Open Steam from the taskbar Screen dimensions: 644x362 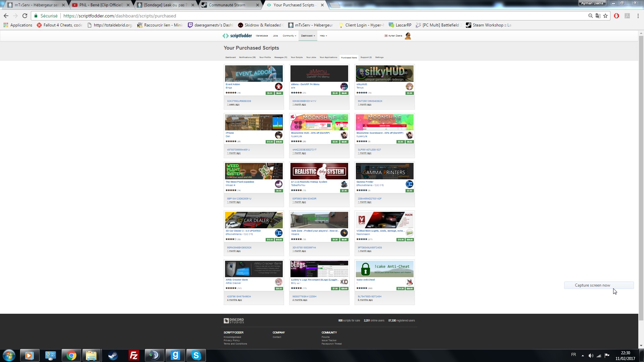coord(113,355)
